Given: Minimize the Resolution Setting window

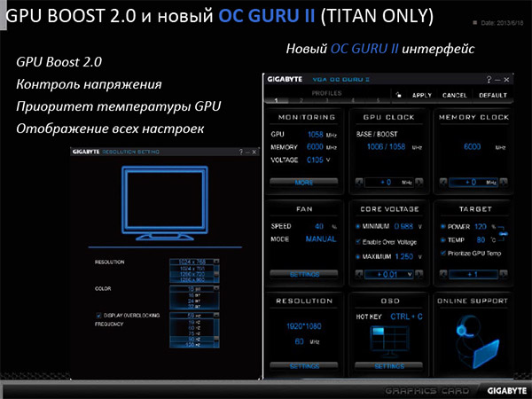Looking at the screenshot, I should pyautogui.click(x=247, y=153).
